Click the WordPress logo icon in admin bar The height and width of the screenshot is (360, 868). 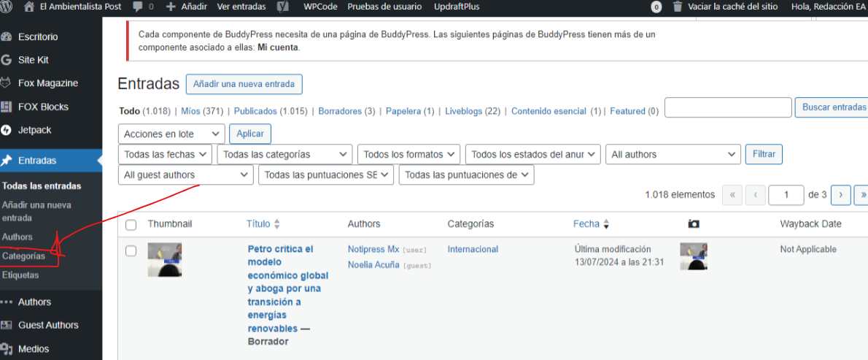click(8, 7)
